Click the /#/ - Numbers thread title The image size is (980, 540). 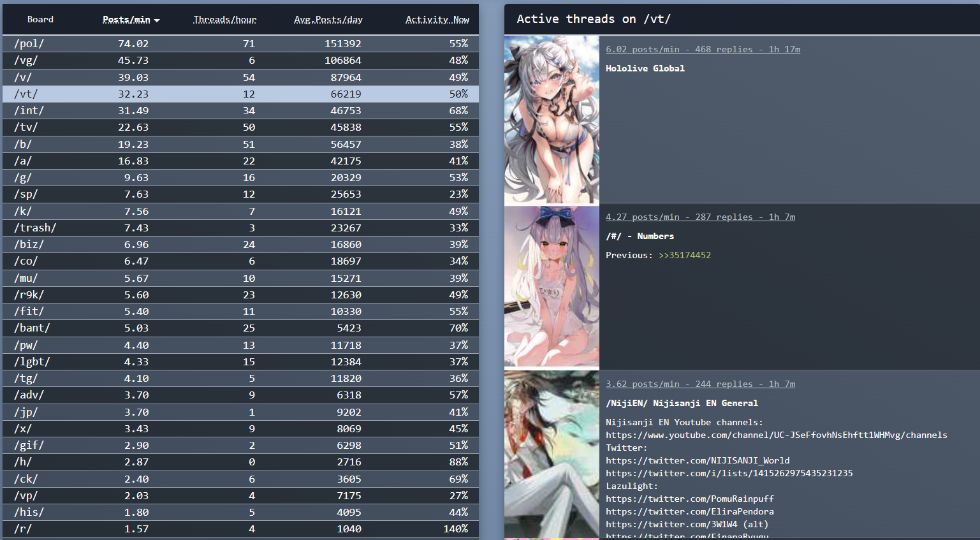pos(640,236)
